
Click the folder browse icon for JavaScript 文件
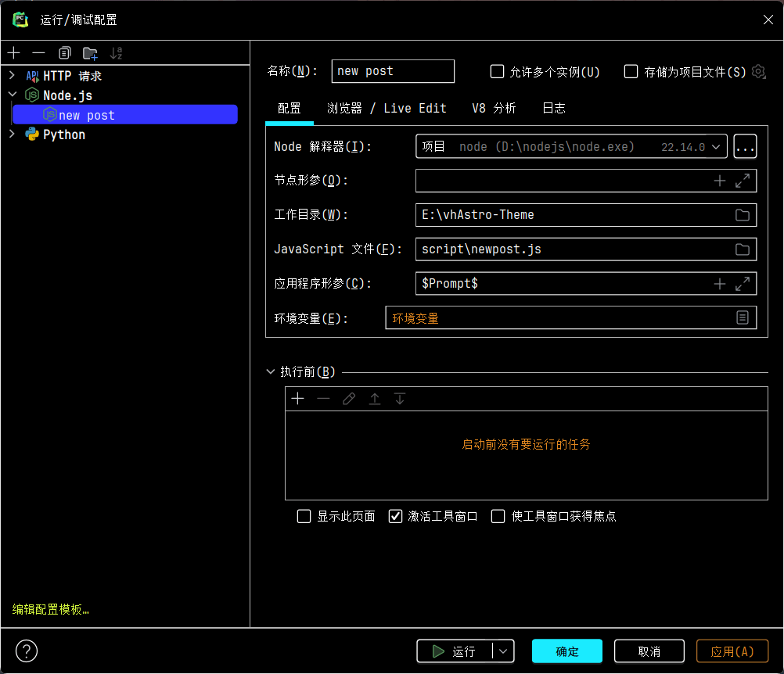(x=743, y=249)
